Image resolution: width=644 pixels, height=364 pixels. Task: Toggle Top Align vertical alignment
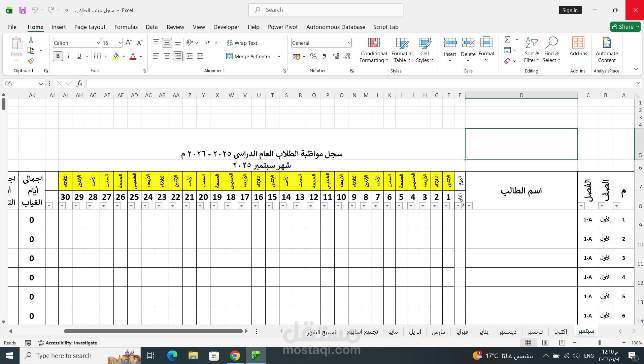click(156, 43)
